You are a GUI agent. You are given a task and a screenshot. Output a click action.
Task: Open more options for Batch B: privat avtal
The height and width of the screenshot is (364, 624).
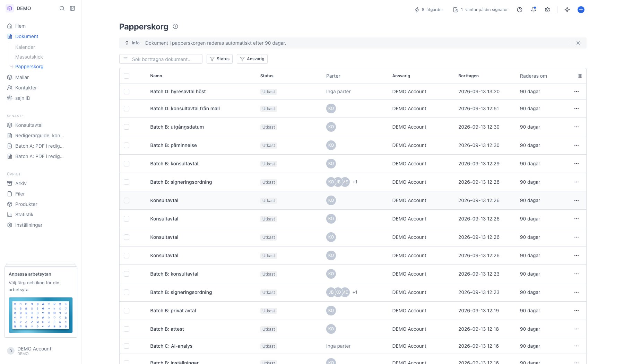coord(576,311)
